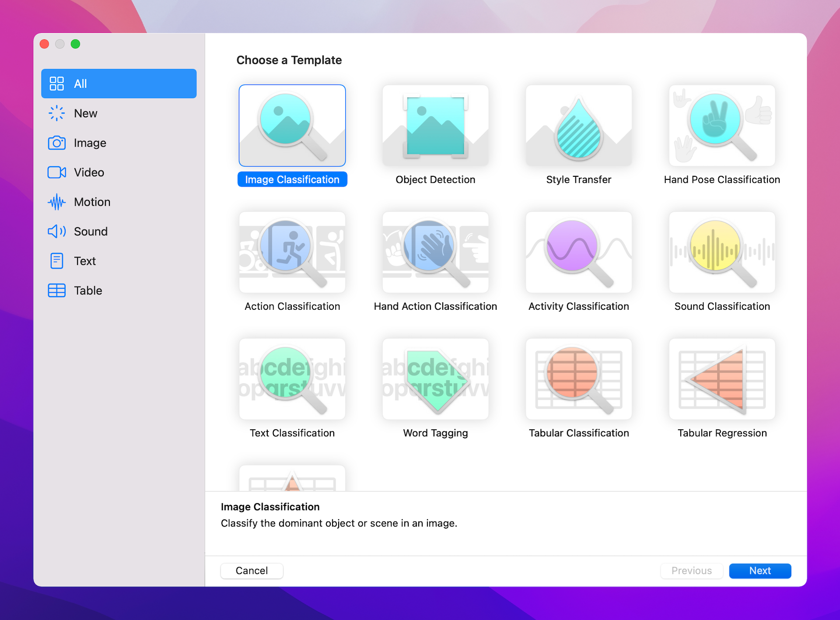Click the Cancel button
This screenshot has width=840, height=620.
point(252,571)
